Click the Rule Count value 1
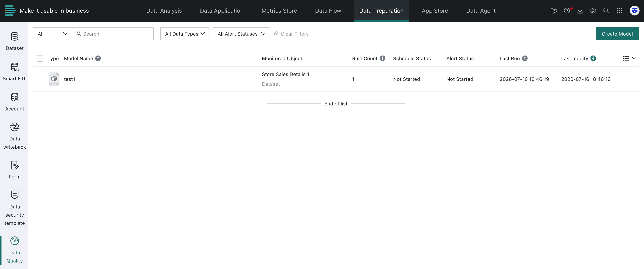Screen dimensions: 644x269 pos(353,79)
